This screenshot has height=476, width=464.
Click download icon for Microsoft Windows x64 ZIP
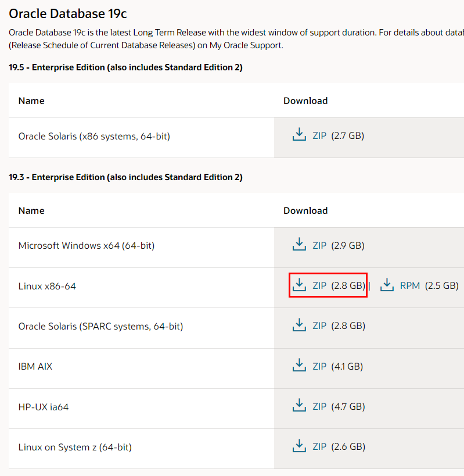click(x=299, y=244)
